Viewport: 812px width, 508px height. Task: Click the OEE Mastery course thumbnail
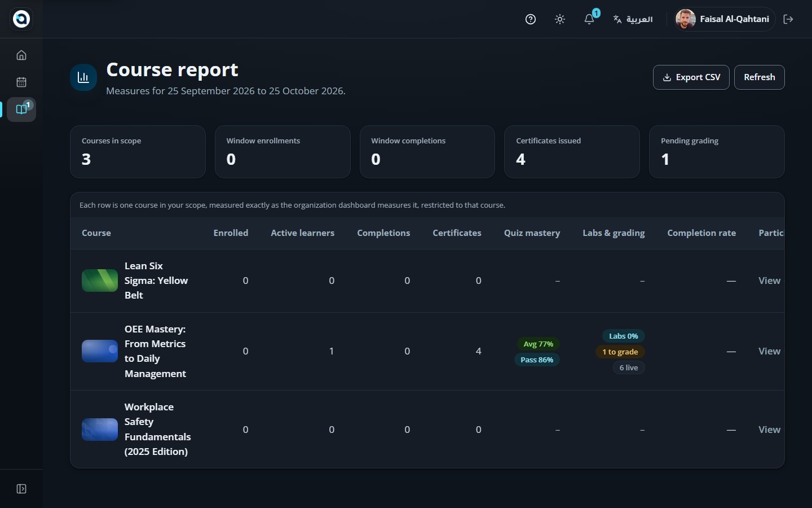point(100,351)
